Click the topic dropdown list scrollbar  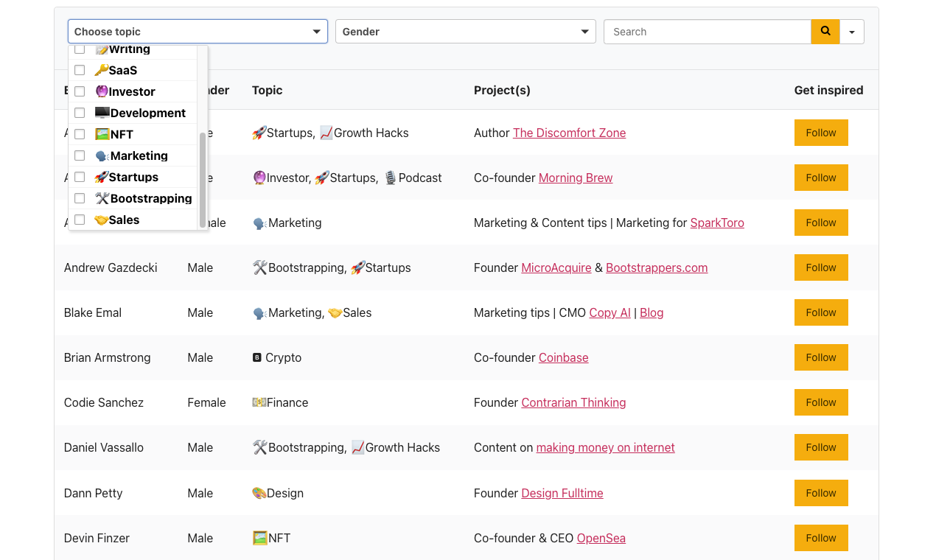click(203, 180)
